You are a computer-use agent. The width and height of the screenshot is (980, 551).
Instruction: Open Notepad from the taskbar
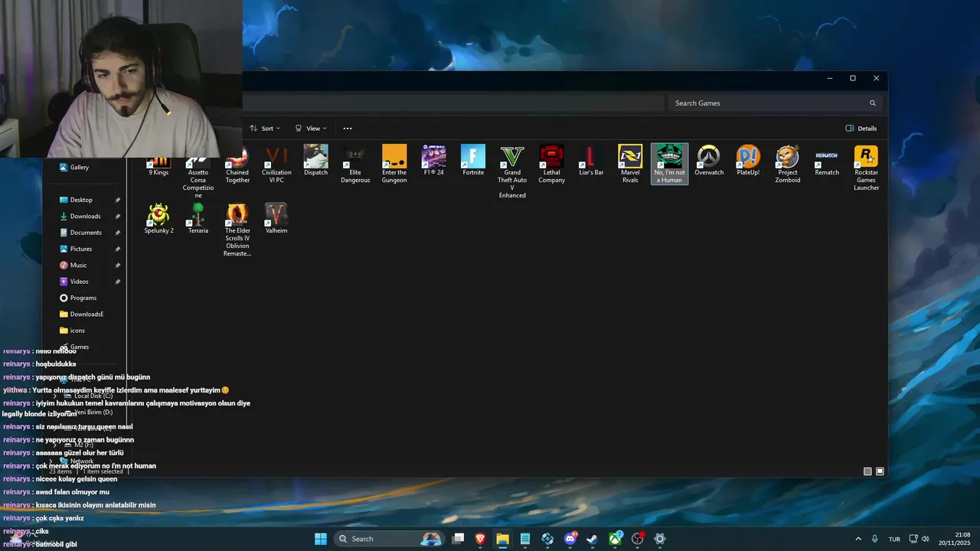[x=525, y=539]
